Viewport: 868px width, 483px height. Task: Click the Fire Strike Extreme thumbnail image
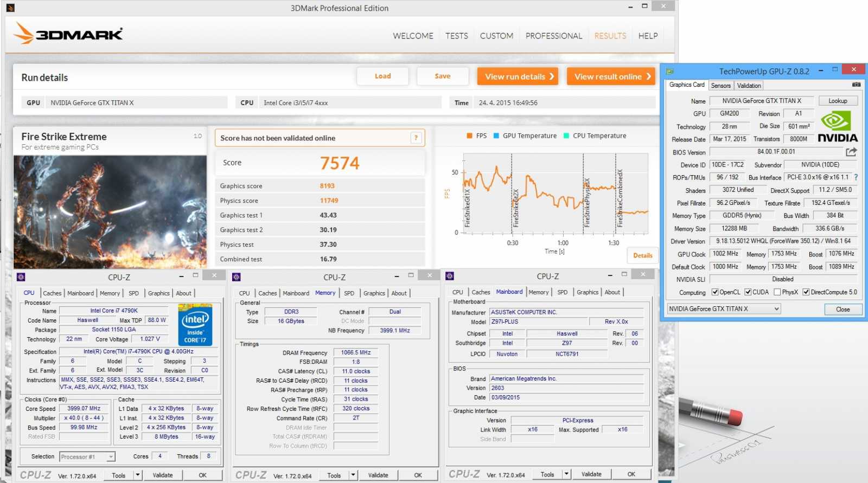110,212
